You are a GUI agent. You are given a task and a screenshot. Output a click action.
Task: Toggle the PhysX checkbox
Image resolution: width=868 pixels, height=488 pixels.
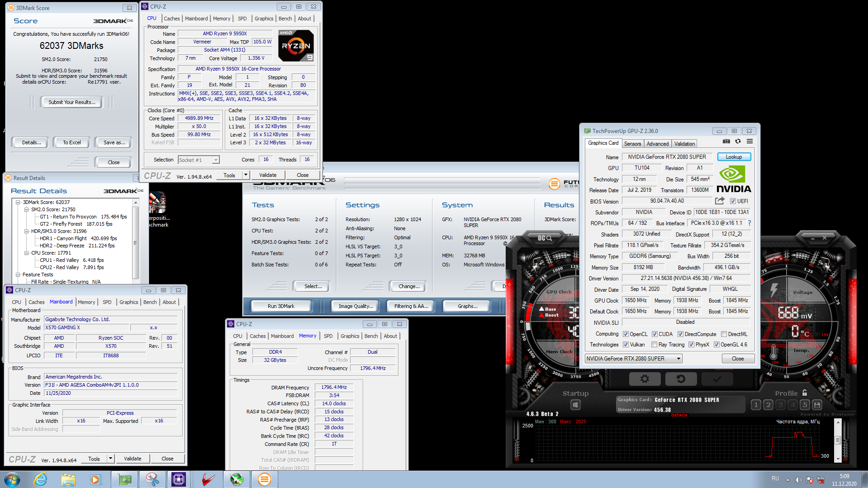pos(691,345)
